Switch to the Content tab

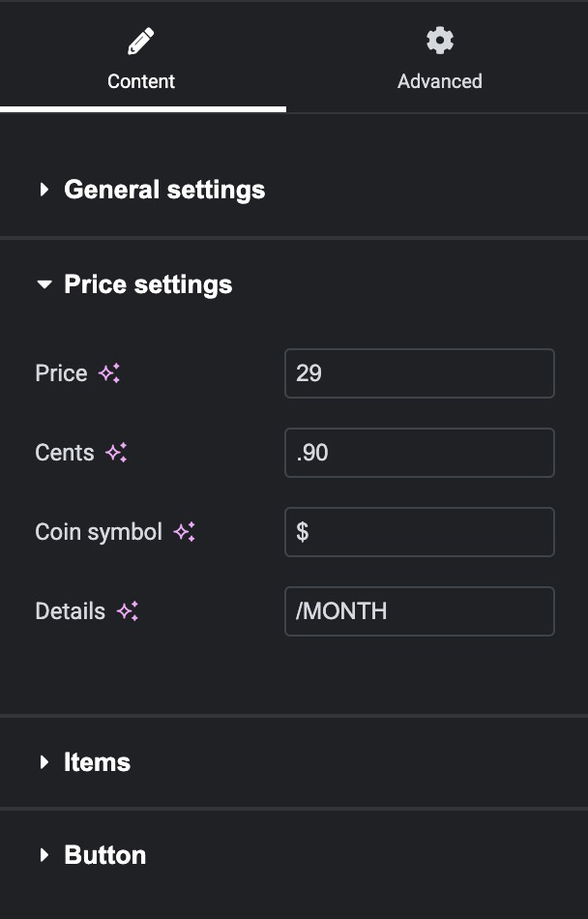(x=141, y=81)
